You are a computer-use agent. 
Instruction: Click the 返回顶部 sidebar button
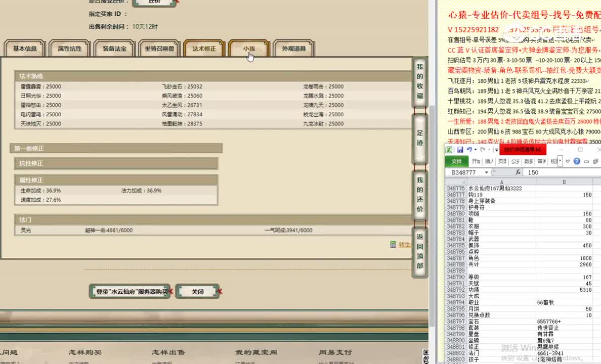click(419, 253)
